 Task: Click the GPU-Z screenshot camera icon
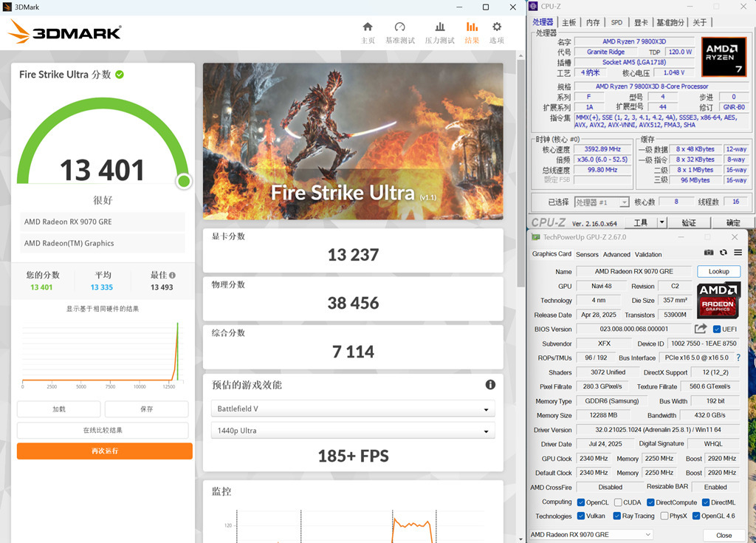[709, 253]
